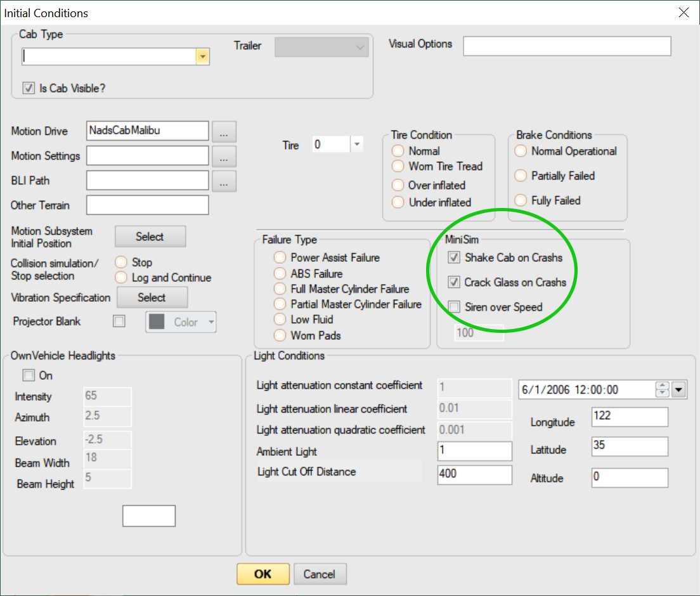This screenshot has height=596, width=700.
Task: Open the Cab Type dropdown arrow
Action: click(203, 56)
